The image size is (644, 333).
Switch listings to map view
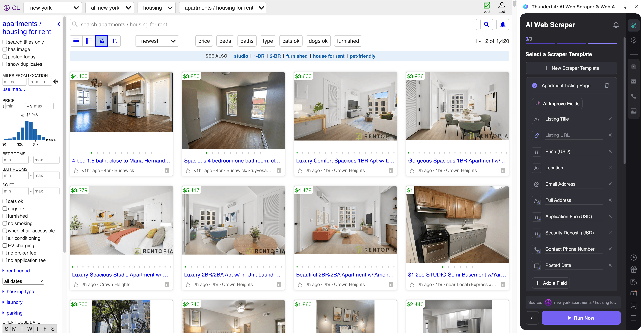[114, 41]
